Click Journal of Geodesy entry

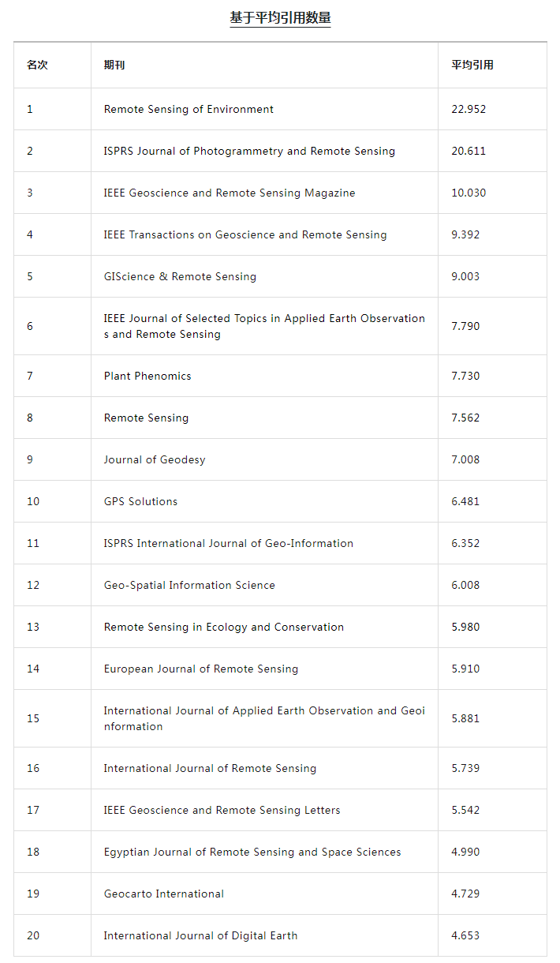click(155, 459)
